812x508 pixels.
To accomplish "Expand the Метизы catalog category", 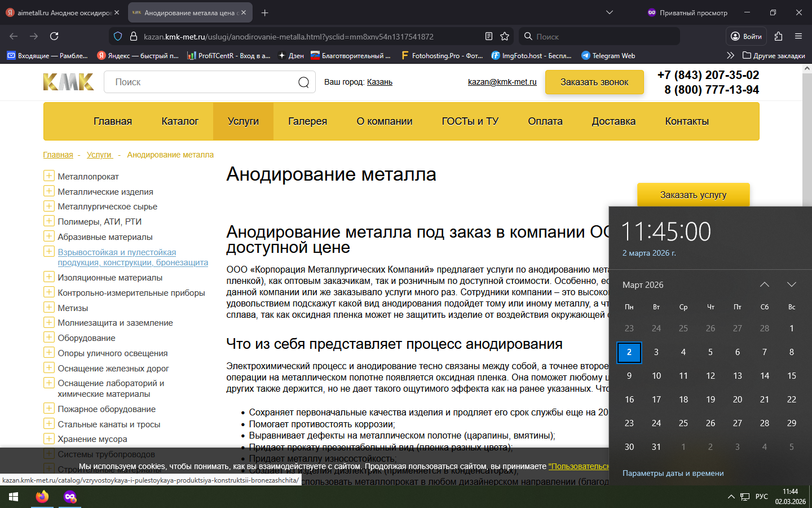I will (x=49, y=308).
